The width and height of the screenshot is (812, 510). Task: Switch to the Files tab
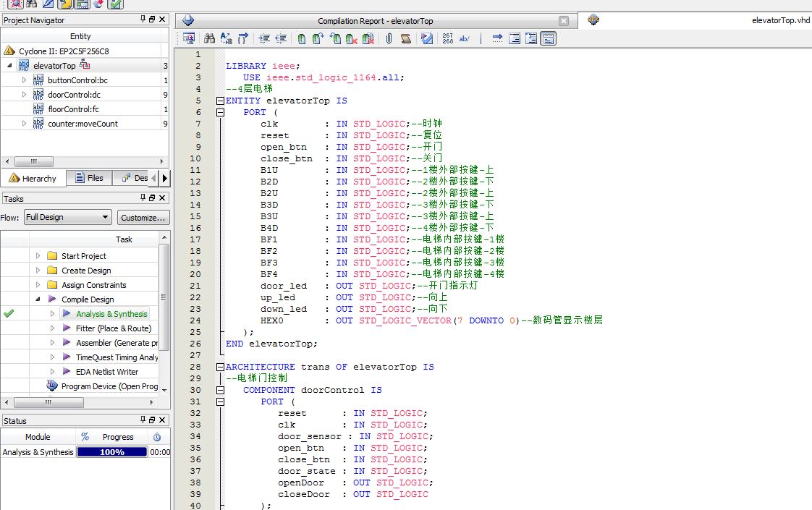coord(88,178)
